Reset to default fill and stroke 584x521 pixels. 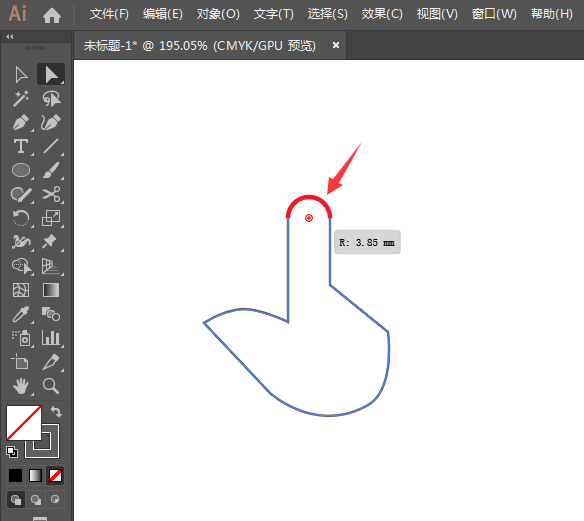coord(12,452)
